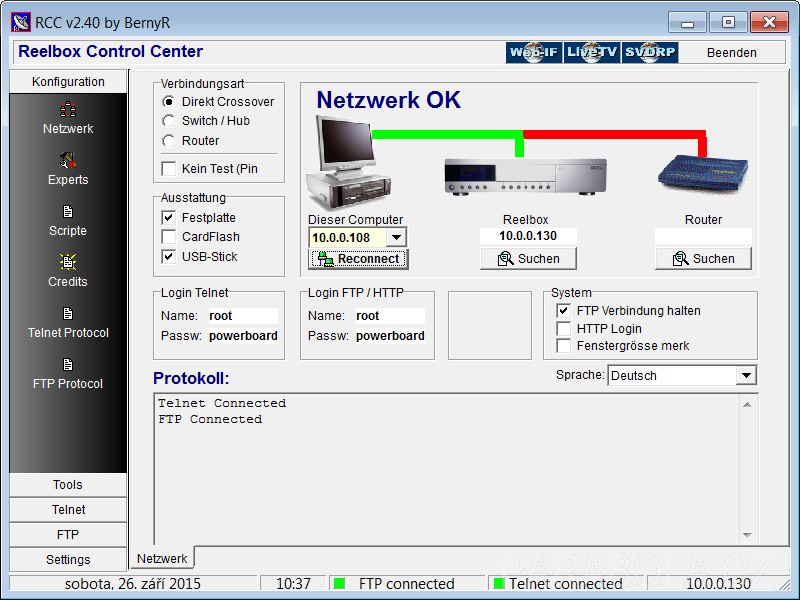Click the empty Router IP field
800x600 pixels.
pyautogui.click(x=703, y=236)
